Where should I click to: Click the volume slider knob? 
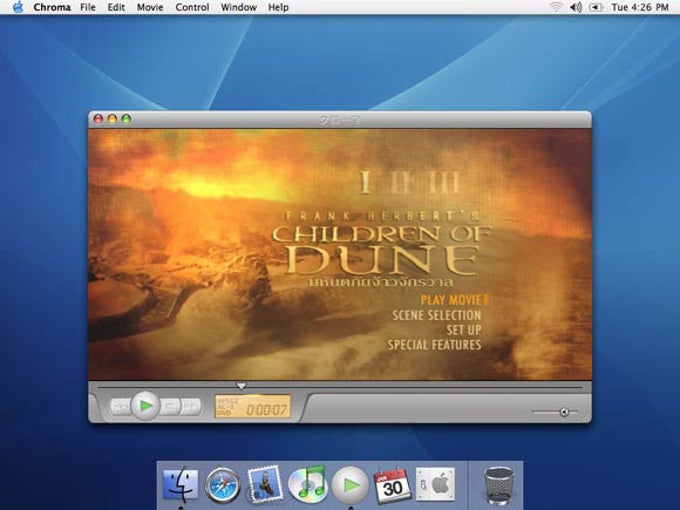pyautogui.click(x=564, y=412)
